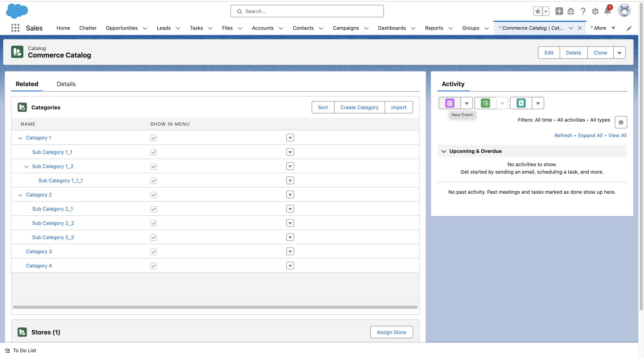Select the Related tab
This screenshot has height=358, width=644.
pyautogui.click(x=27, y=83)
